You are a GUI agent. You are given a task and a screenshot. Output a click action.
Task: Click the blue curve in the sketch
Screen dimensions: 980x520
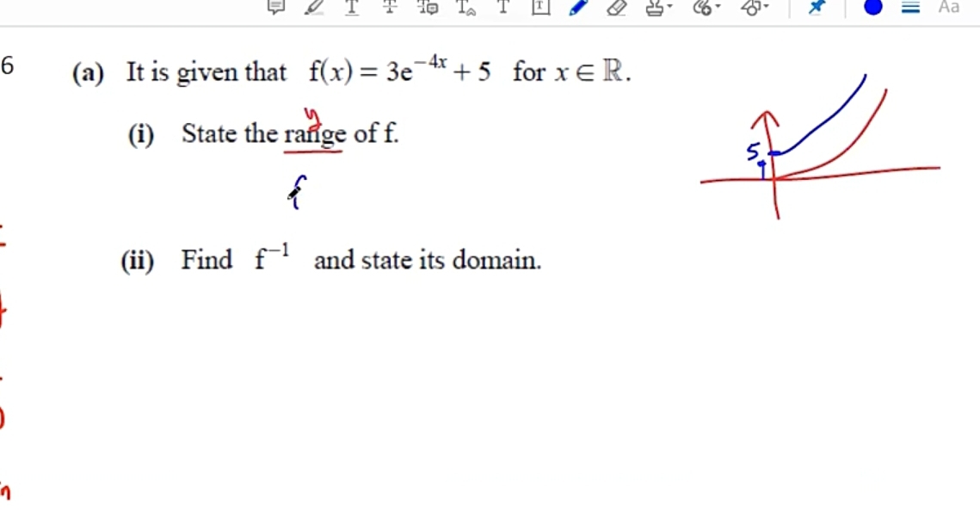[x=826, y=116]
